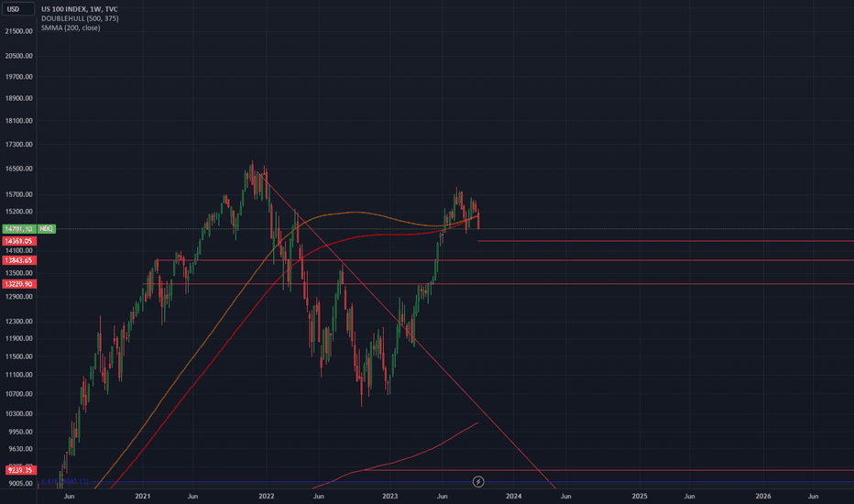Click the green 14701.10 current price label
Screen dimensions: 854x504
19,229
